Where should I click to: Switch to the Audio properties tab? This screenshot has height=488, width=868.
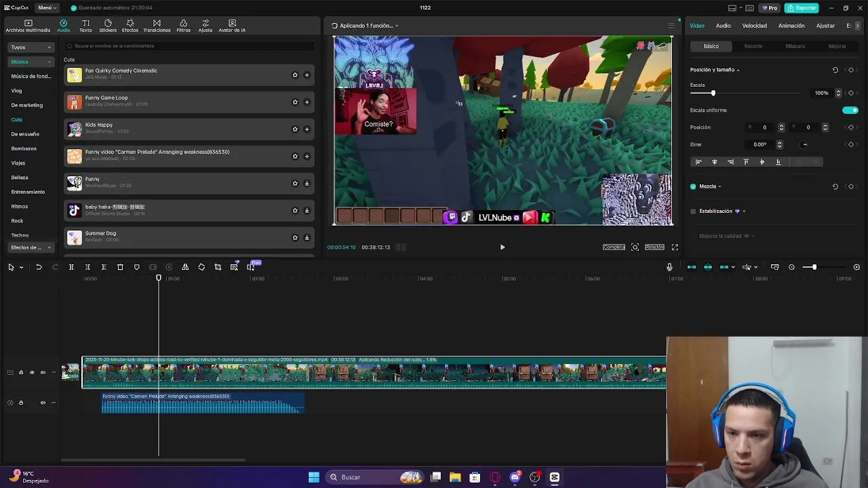click(724, 26)
